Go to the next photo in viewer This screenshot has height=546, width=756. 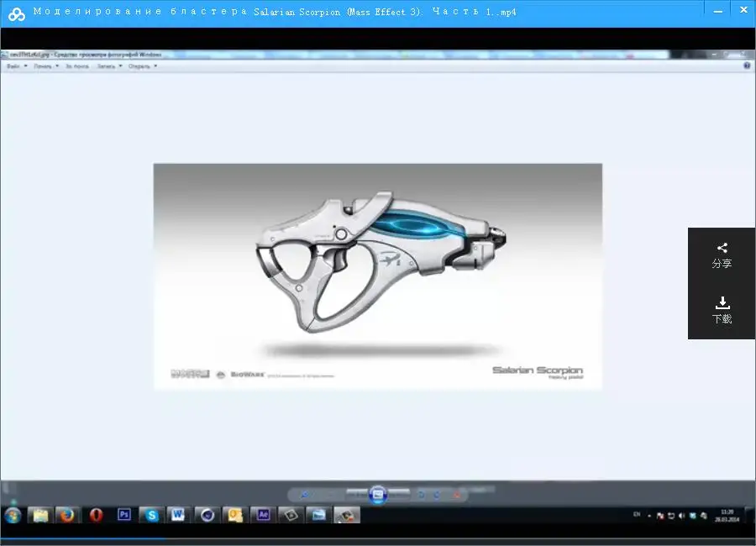tap(399, 495)
